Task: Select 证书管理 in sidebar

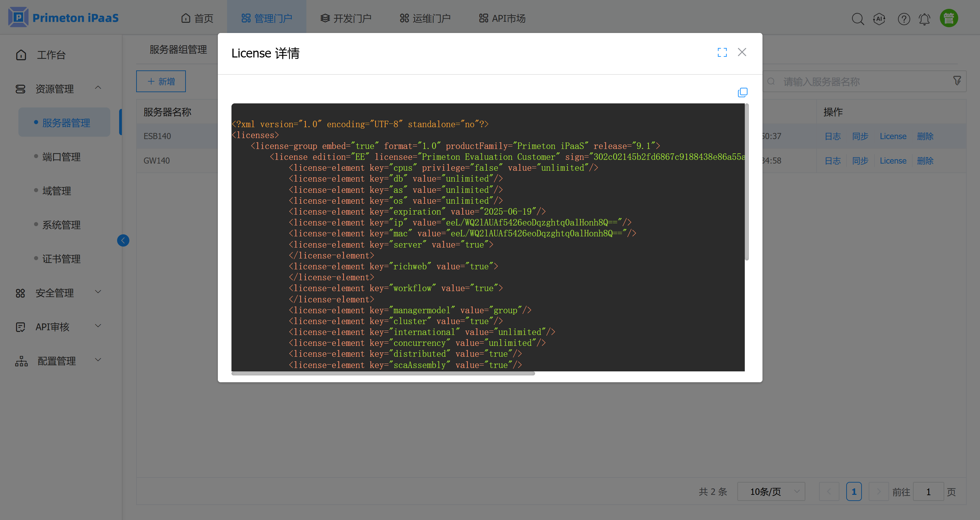Action: pyautogui.click(x=61, y=259)
